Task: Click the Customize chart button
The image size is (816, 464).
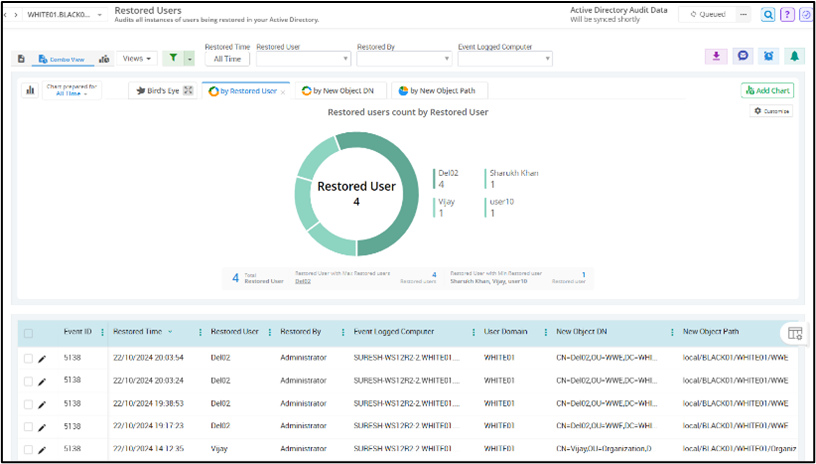Action: point(771,111)
